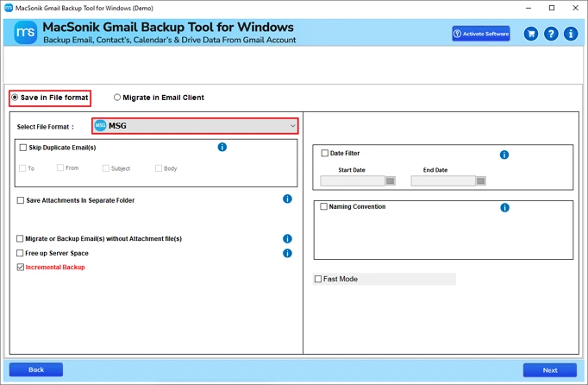
Task: Click info icon for Free up Server Space
Action: tap(287, 253)
